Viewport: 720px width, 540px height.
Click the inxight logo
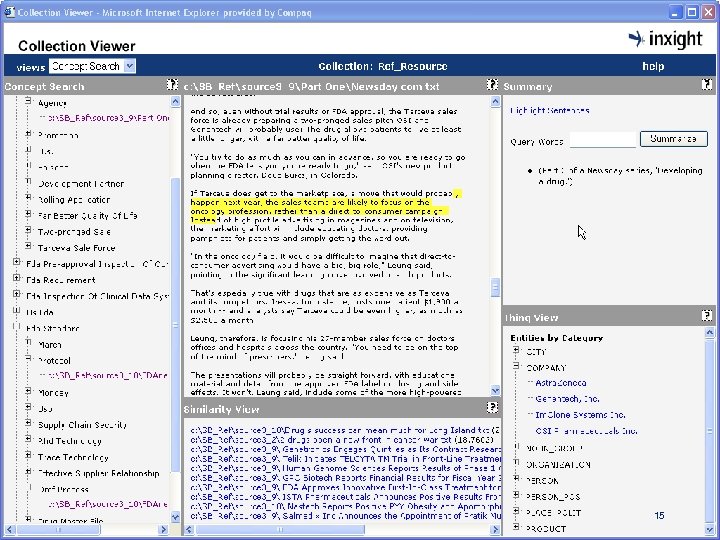coord(665,39)
